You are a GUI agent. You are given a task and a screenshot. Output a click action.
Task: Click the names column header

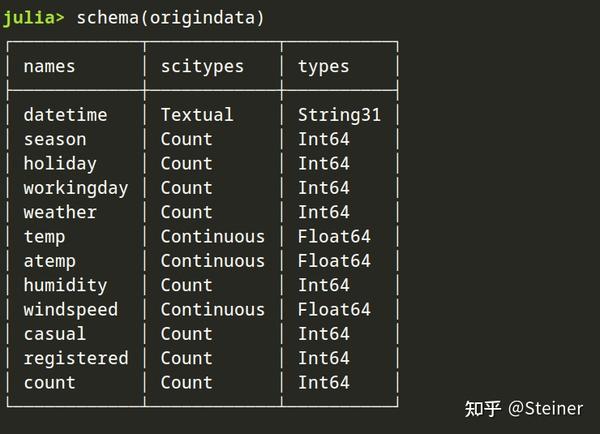tap(49, 67)
